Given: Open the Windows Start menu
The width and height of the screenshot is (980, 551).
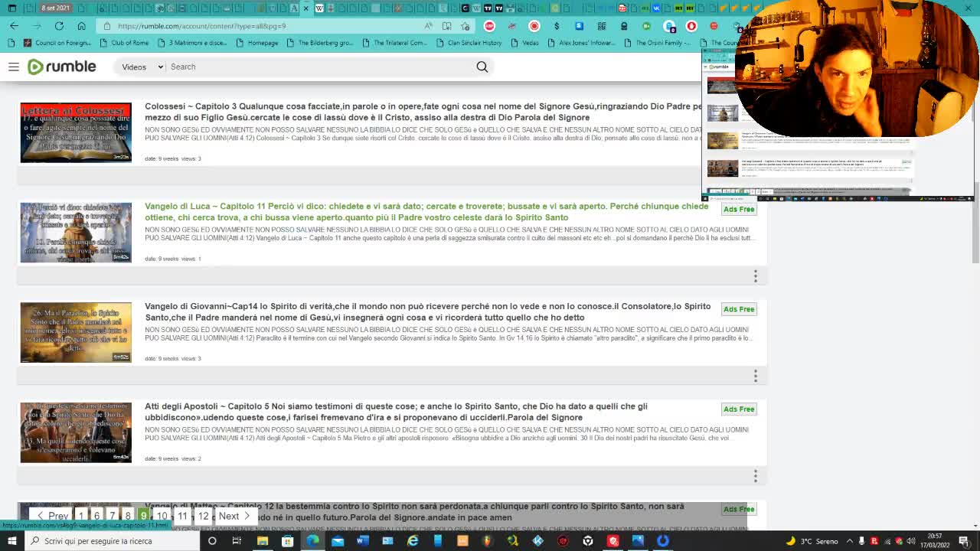Looking at the screenshot, I should (12, 541).
